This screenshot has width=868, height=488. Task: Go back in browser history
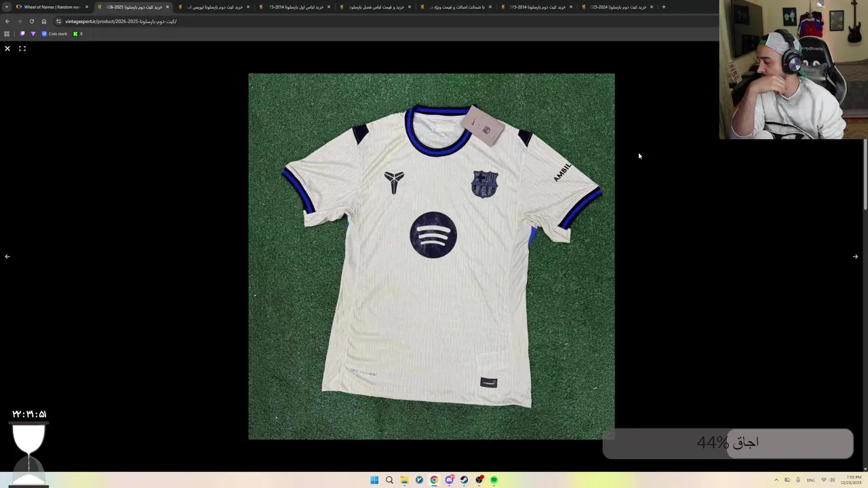coord(7,21)
